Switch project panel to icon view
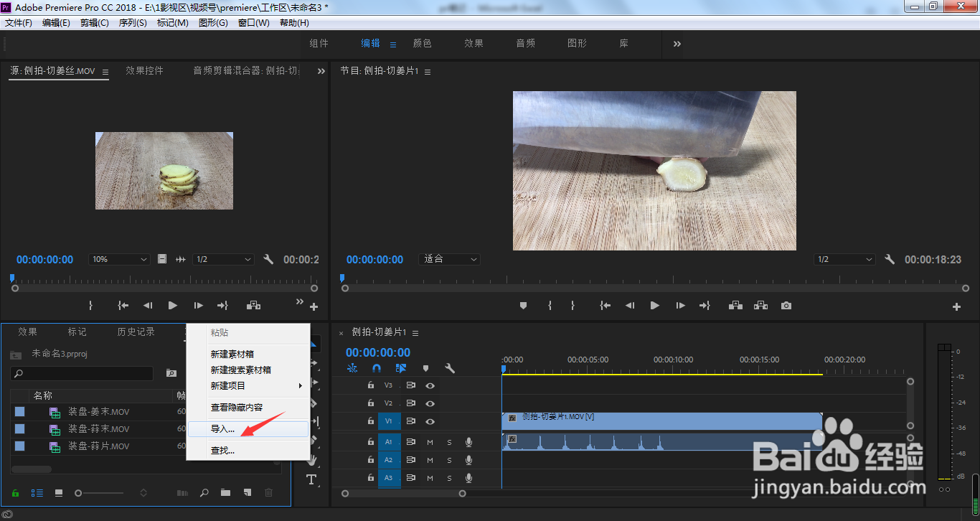Viewport: 980px width, 521px height. (x=59, y=493)
